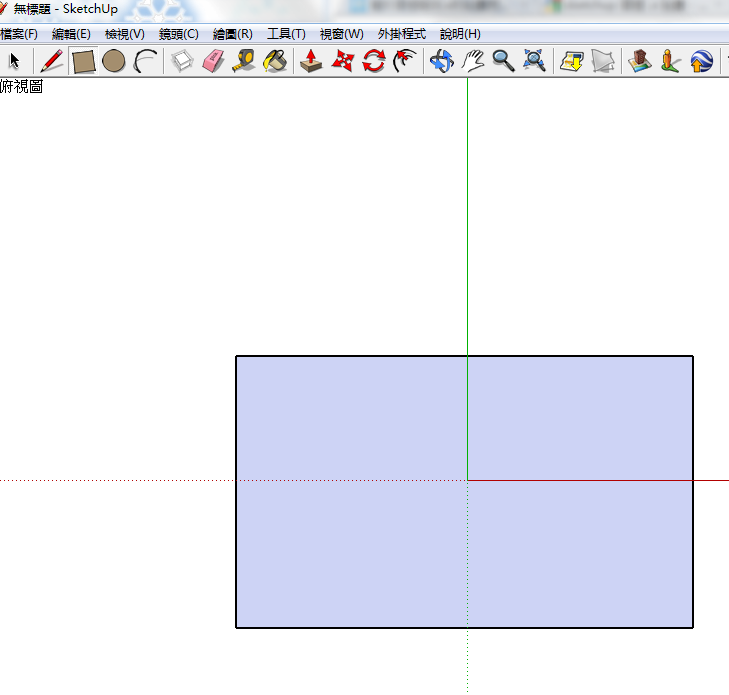This screenshot has height=695, width=729.
Task: Click the Add Location map icon
Action: point(571,61)
